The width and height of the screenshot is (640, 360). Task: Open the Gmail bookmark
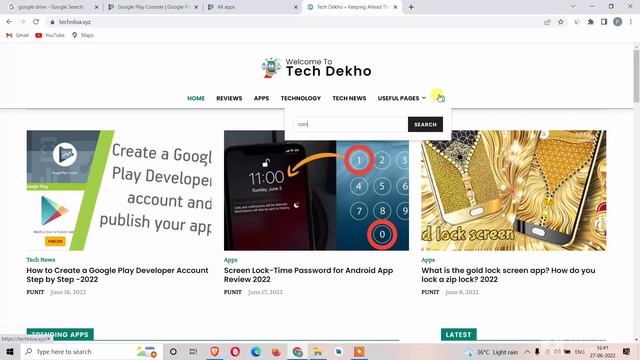(18, 35)
